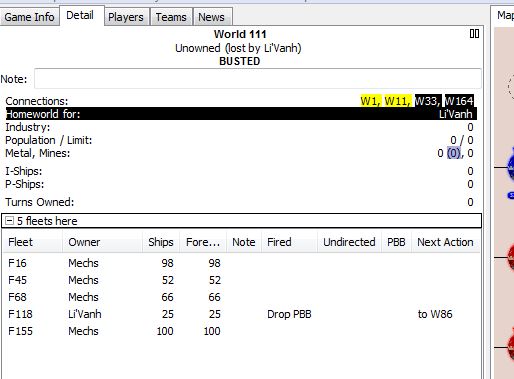514x379 pixels.
Task: Select fleet row F155
Action: 241,331
